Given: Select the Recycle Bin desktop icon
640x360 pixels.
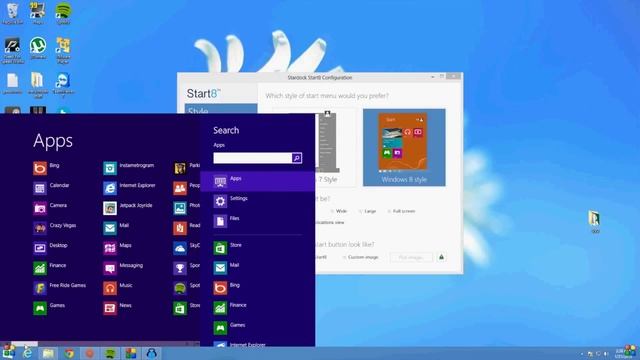Looking at the screenshot, I should [x=13, y=13].
